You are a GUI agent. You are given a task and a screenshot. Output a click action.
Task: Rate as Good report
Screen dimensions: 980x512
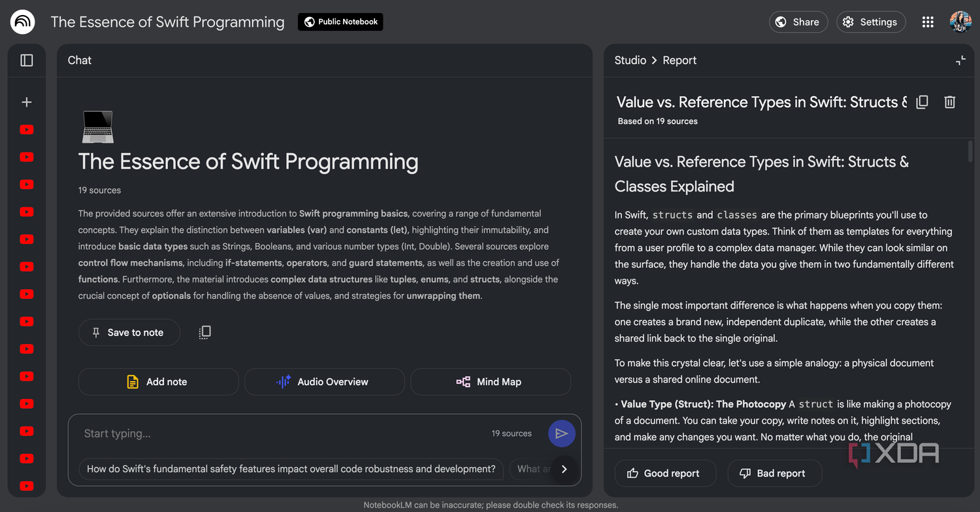pos(665,473)
